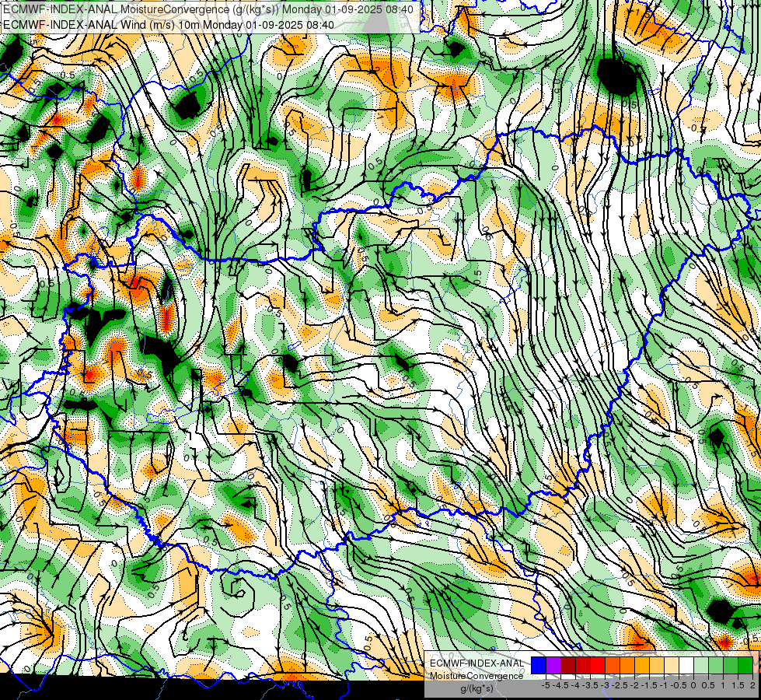Click the -0.5 legend scale value
The image size is (761, 700).
pos(679,685)
